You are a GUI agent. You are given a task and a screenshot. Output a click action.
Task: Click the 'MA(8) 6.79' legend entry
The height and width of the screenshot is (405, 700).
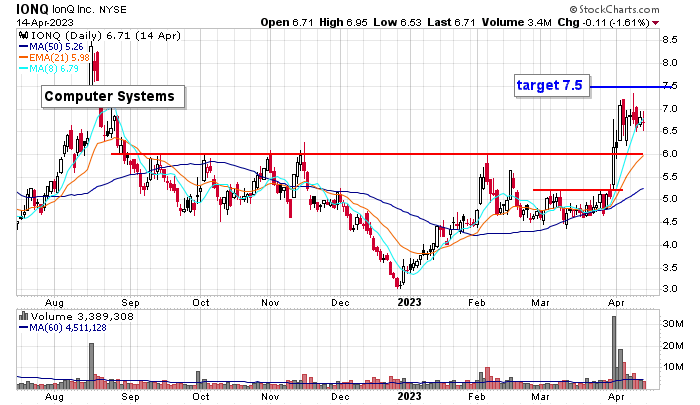point(54,69)
